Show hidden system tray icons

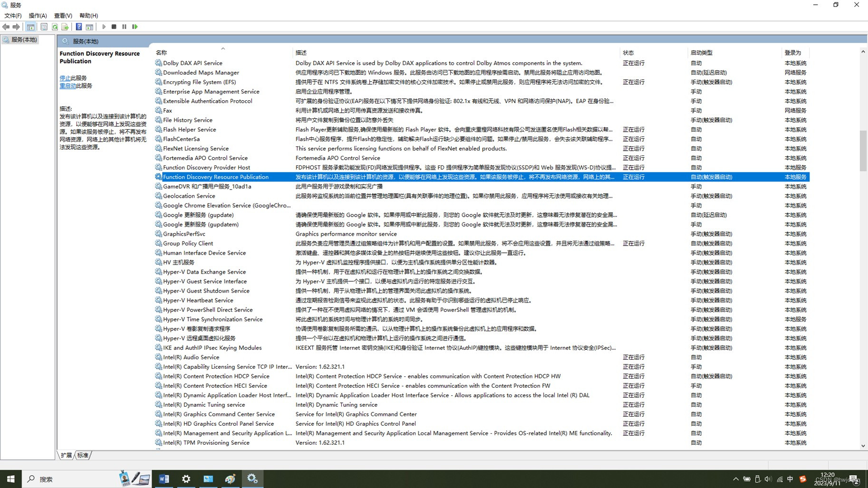coord(736,479)
